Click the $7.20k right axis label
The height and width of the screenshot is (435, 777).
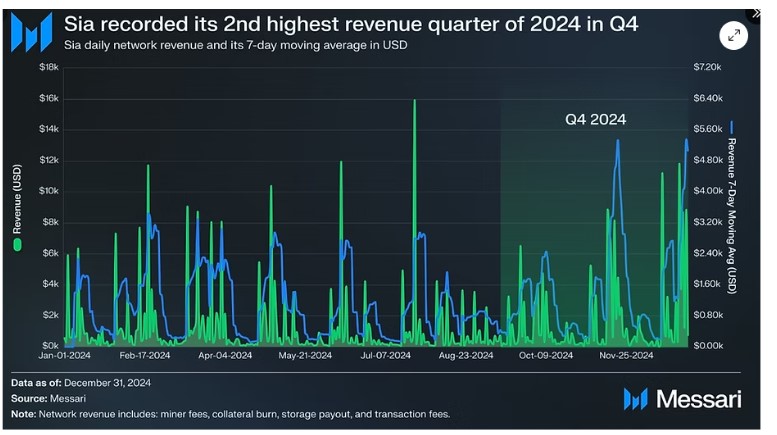coord(707,67)
